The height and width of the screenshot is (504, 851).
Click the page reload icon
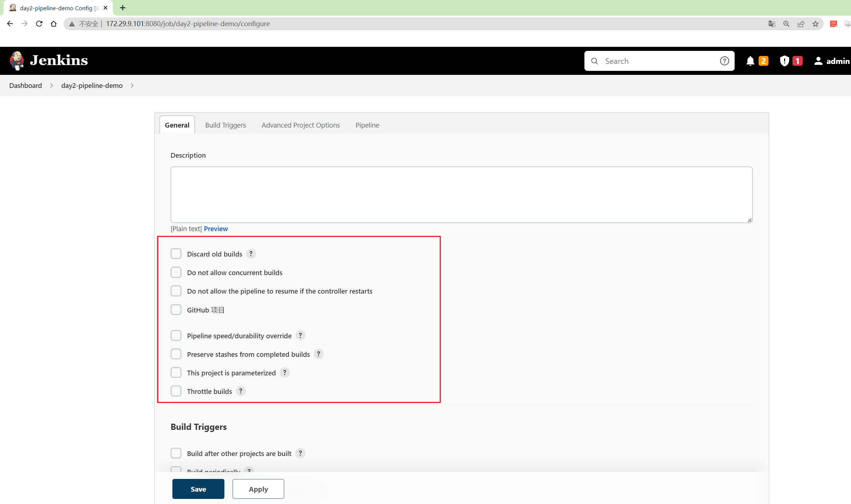pyautogui.click(x=39, y=23)
